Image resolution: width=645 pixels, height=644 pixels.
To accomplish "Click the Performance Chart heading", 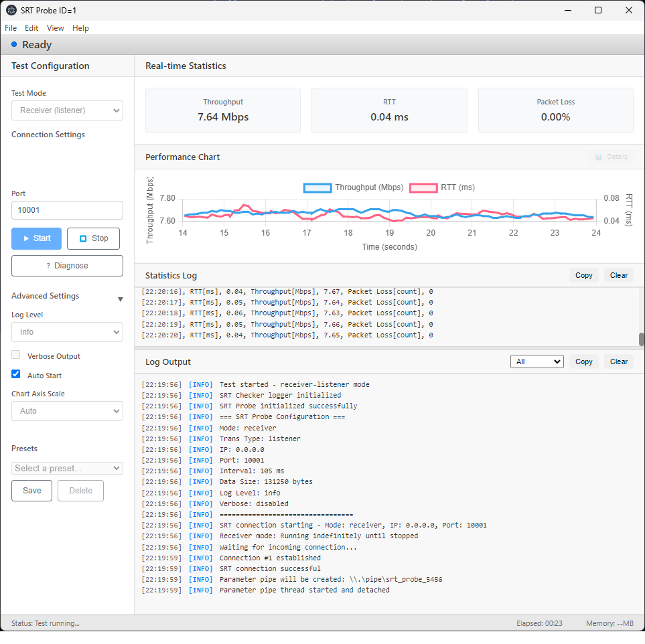I will tap(182, 157).
